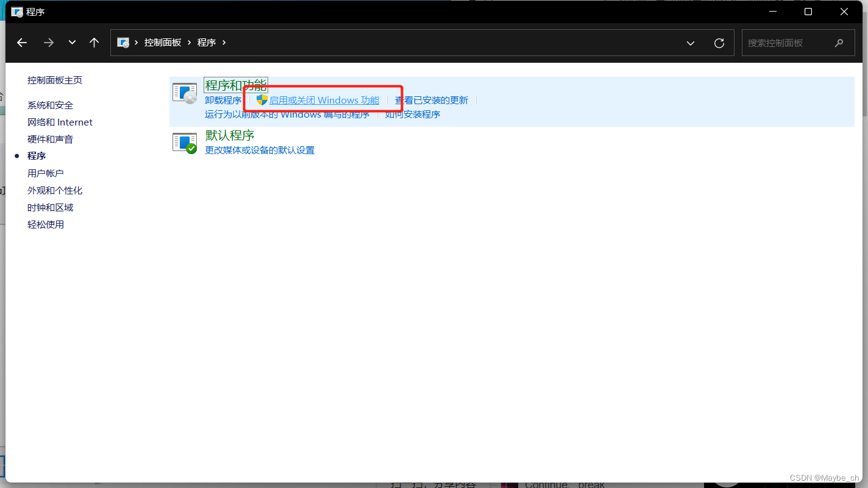Maximize the 程序 window
This screenshot has width=868, height=488.
pyautogui.click(x=808, y=12)
